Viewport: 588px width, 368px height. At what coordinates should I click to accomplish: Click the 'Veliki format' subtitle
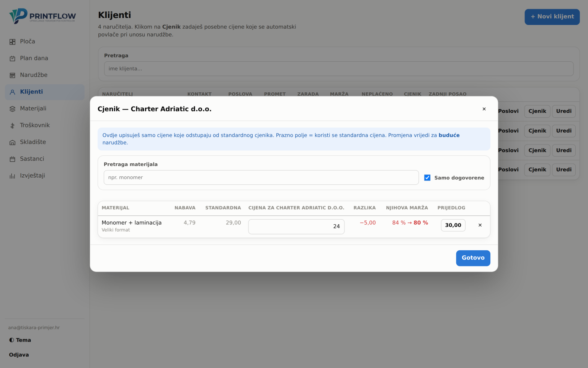[116, 230]
